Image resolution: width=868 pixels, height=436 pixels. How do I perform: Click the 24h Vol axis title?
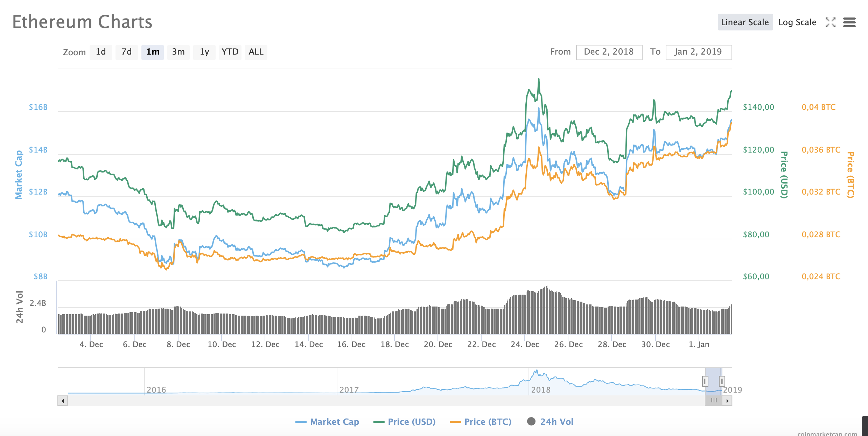point(20,307)
